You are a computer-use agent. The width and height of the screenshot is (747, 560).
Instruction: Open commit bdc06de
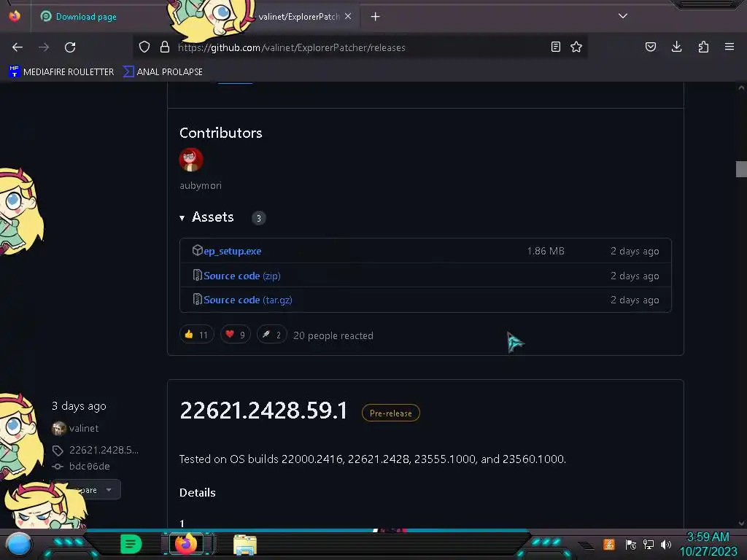tap(90, 466)
